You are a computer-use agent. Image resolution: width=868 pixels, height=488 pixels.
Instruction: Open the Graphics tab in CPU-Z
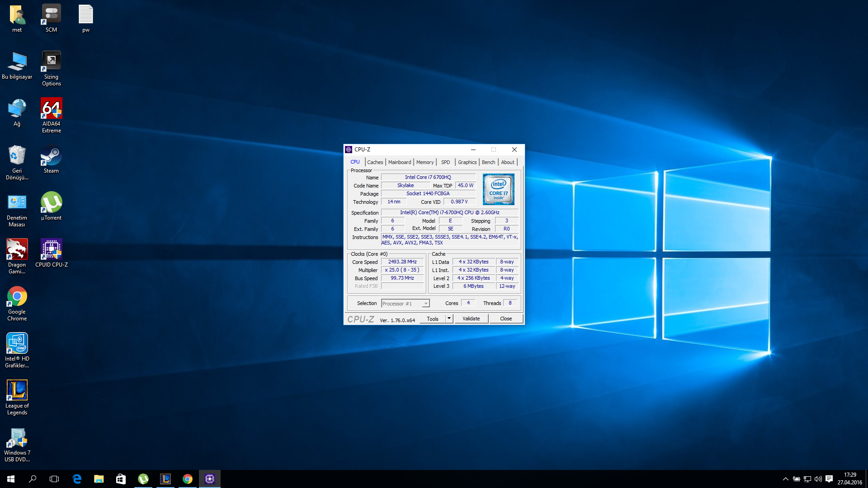click(467, 162)
